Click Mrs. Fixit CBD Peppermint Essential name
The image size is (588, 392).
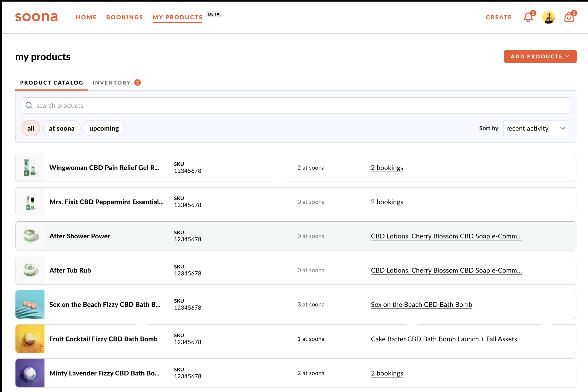pos(107,202)
